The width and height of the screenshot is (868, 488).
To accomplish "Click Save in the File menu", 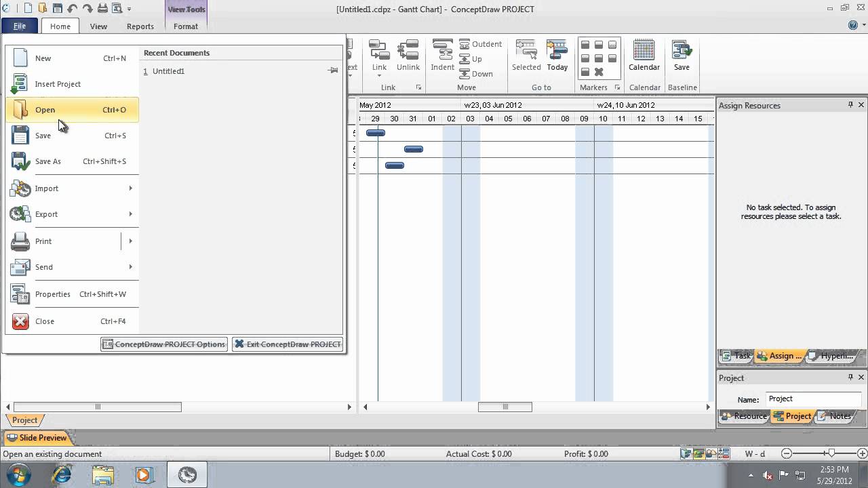I will (x=71, y=136).
